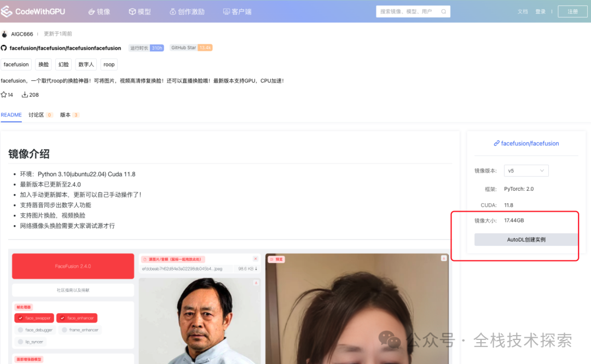
Task: Click the GitHub icon beside repository name
Action: (x=4, y=48)
